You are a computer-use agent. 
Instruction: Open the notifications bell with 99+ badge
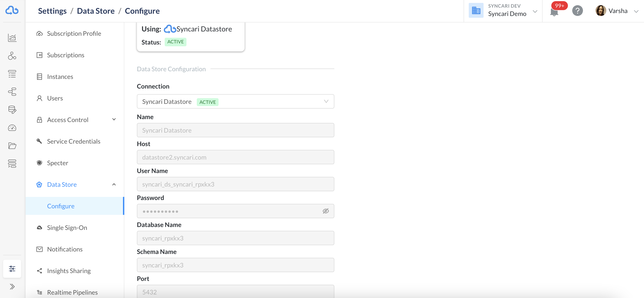[x=554, y=11]
